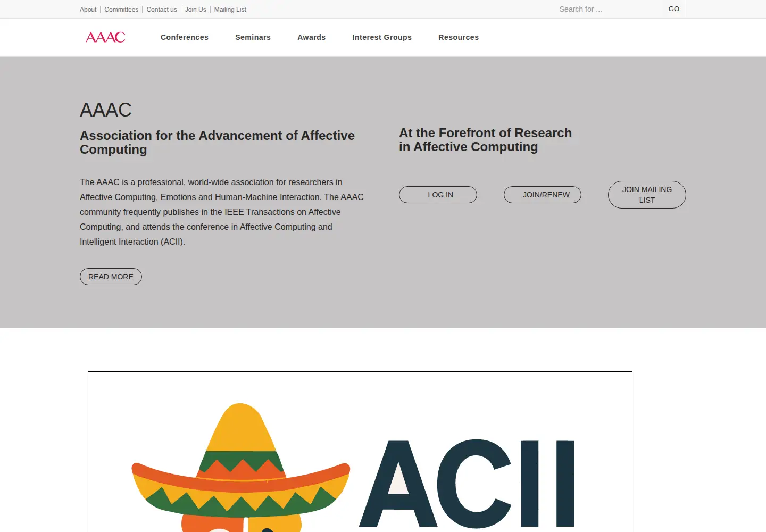Click 'Association for the Advancement of Affective Computing' heading
This screenshot has width=766, height=532.
point(217,143)
